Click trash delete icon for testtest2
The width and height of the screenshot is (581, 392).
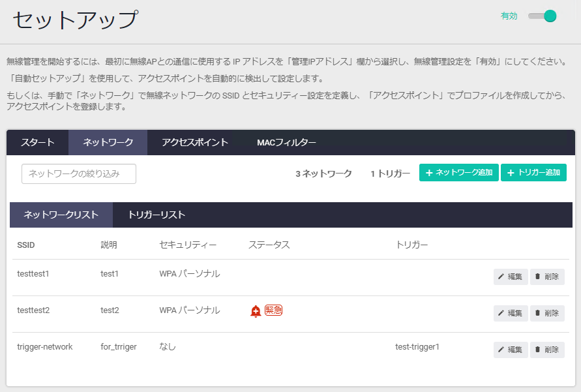(x=538, y=313)
